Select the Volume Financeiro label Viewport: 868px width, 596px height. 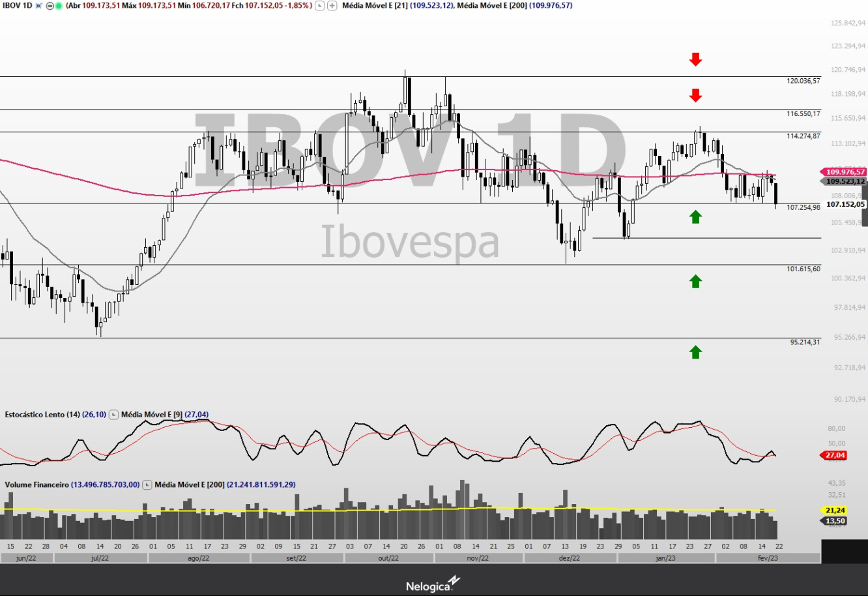(x=36, y=484)
